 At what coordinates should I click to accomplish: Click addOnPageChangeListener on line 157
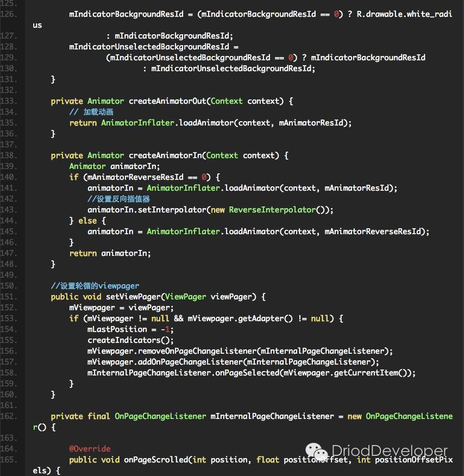tap(190, 362)
